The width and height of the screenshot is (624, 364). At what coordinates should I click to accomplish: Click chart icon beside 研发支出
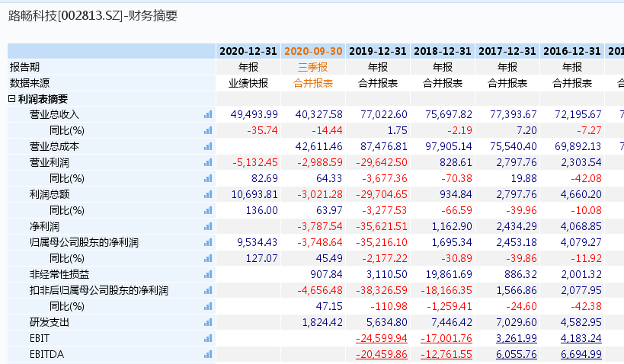pos(208,322)
